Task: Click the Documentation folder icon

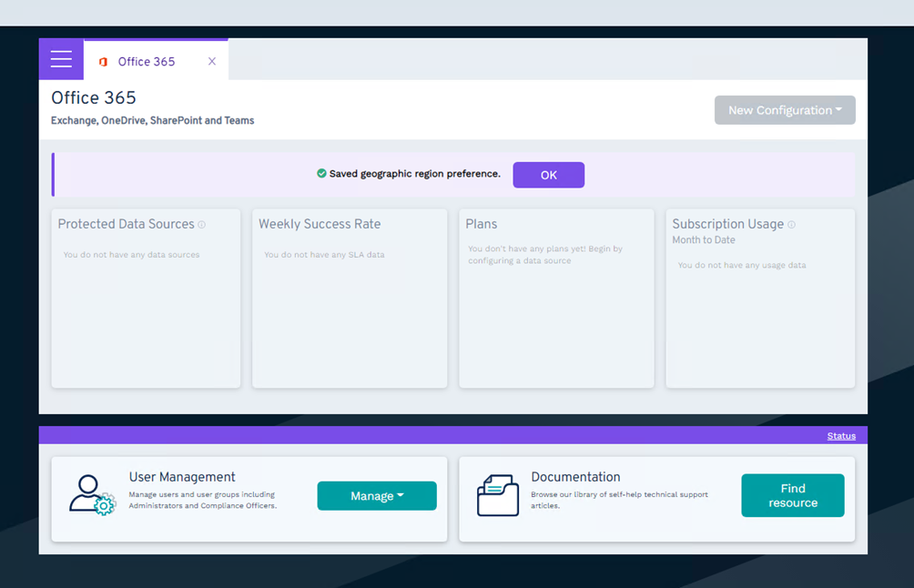Action: pyautogui.click(x=498, y=495)
